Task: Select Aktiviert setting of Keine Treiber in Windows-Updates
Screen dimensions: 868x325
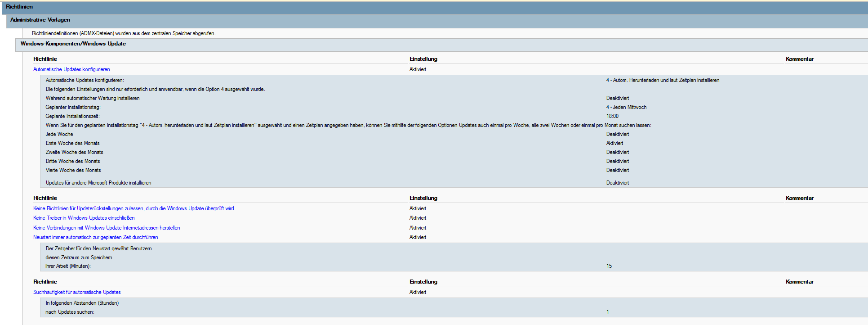Action: pos(418,218)
